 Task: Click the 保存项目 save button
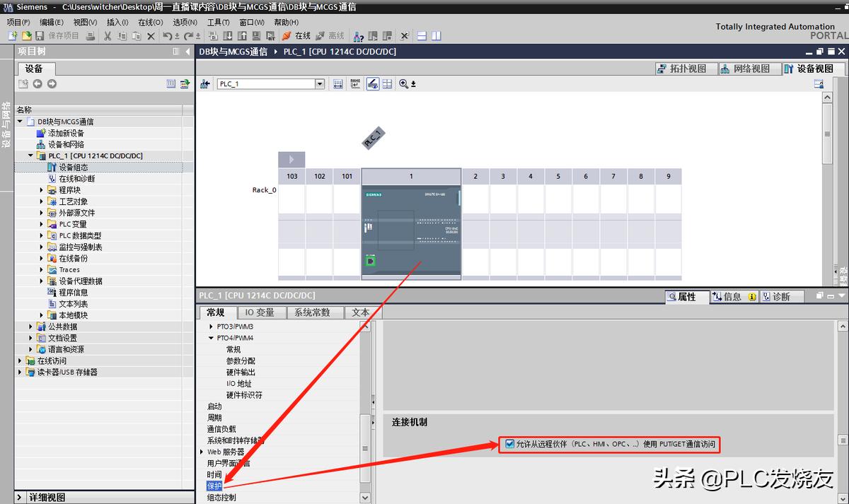pyautogui.click(x=57, y=35)
